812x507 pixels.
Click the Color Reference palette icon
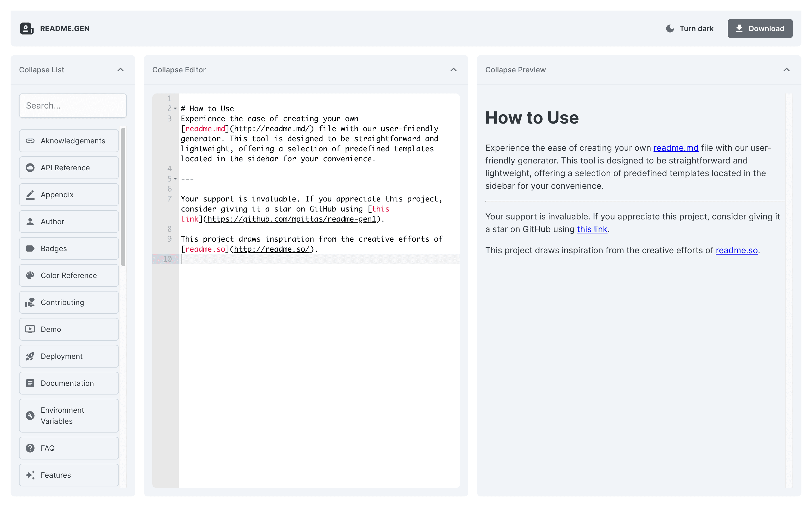[30, 275]
